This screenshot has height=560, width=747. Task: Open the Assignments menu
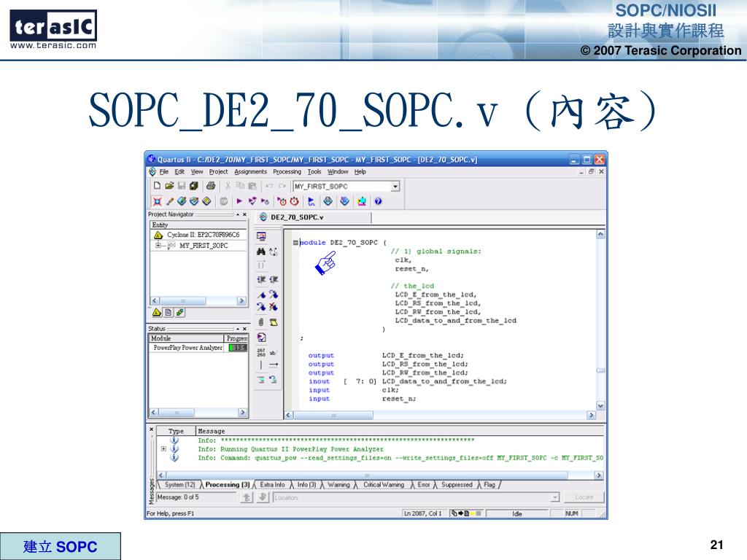[x=251, y=171]
